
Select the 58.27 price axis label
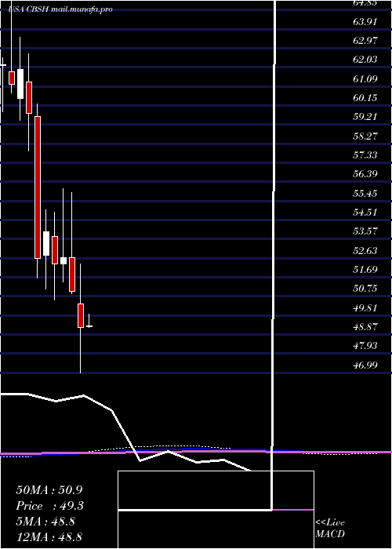pyautogui.click(x=366, y=136)
